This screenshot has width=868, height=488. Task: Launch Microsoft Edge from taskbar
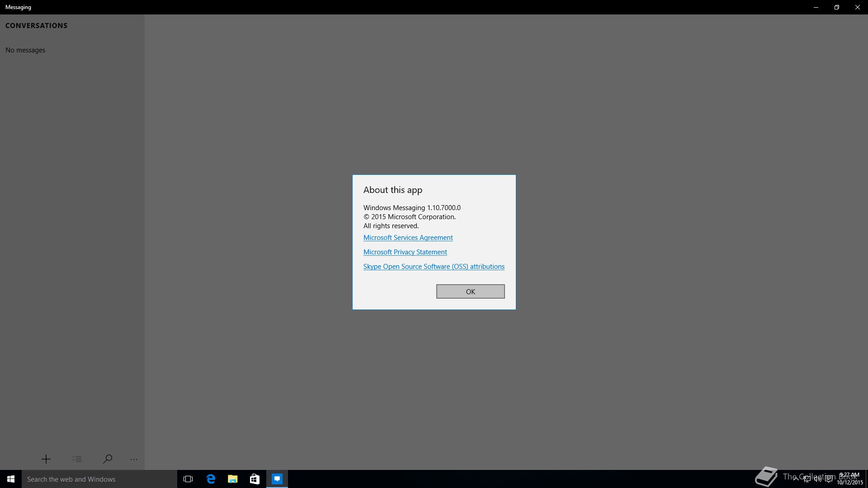(x=211, y=479)
